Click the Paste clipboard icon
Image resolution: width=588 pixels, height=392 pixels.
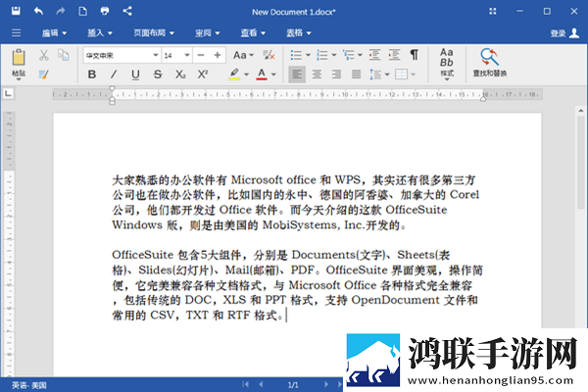19,57
